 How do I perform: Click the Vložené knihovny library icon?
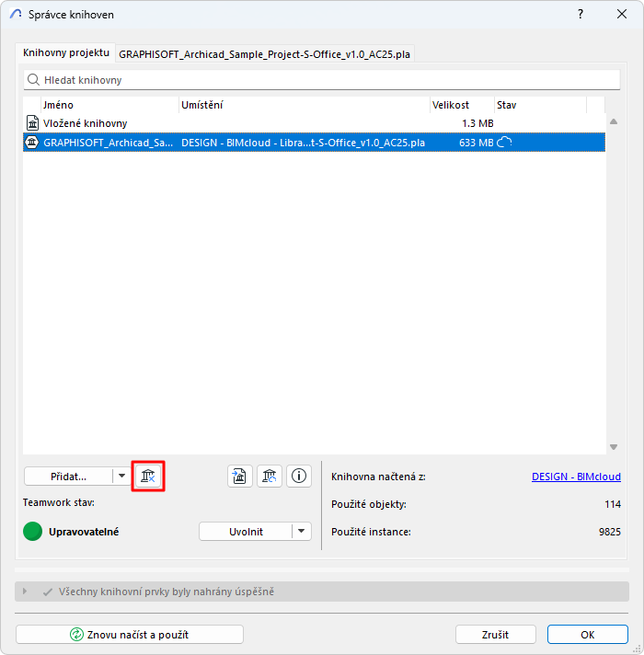(32, 123)
